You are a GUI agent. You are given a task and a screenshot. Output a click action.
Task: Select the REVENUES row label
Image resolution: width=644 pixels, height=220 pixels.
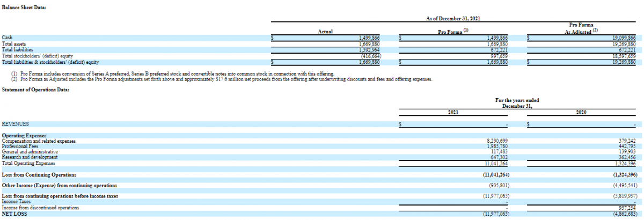[16, 124]
